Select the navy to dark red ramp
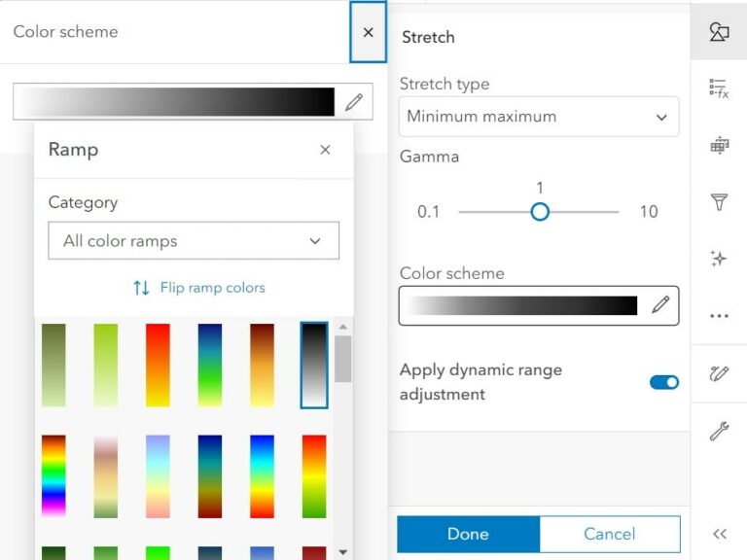747x560 pixels. (x=210, y=476)
